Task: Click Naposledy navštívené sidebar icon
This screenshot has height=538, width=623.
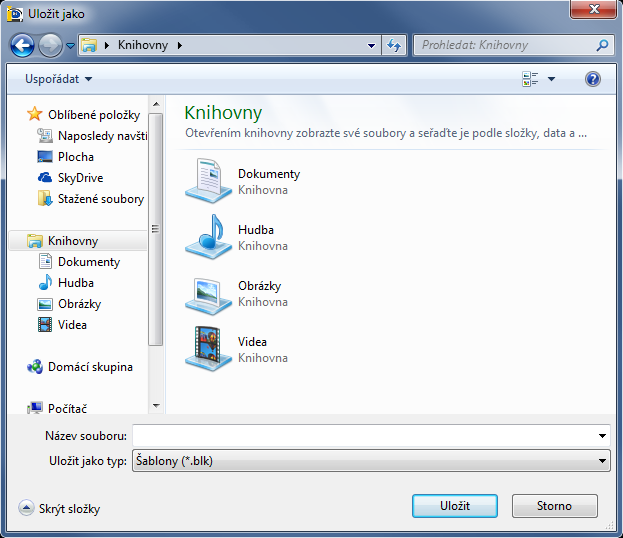Action: tap(45, 136)
